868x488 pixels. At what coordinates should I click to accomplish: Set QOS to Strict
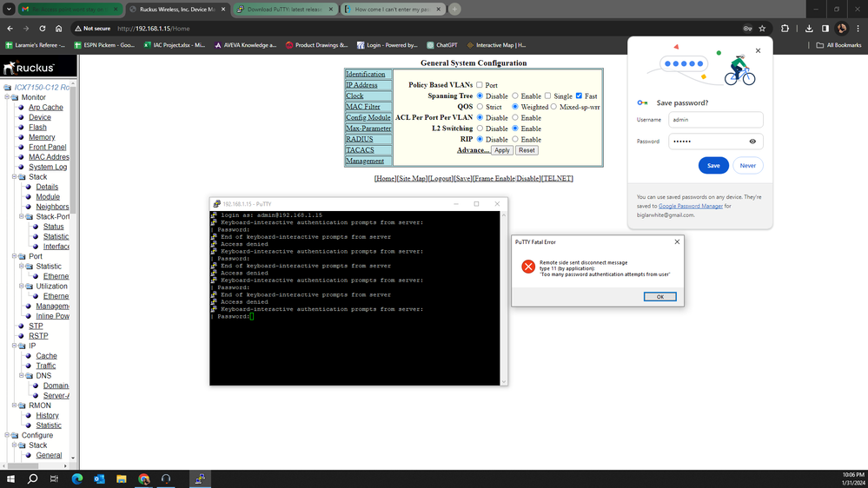(x=480, y=107)
